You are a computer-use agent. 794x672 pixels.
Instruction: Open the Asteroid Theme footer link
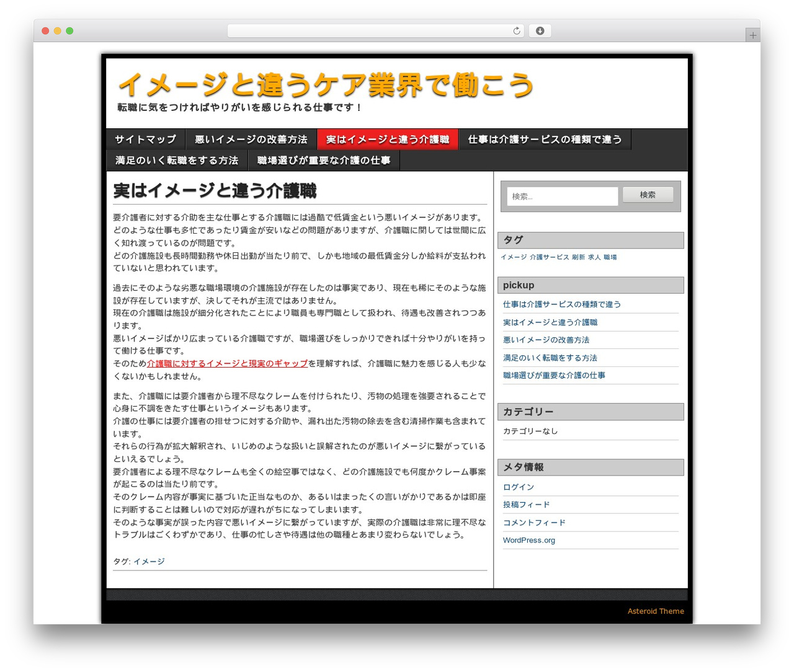[x=656, y=611]
